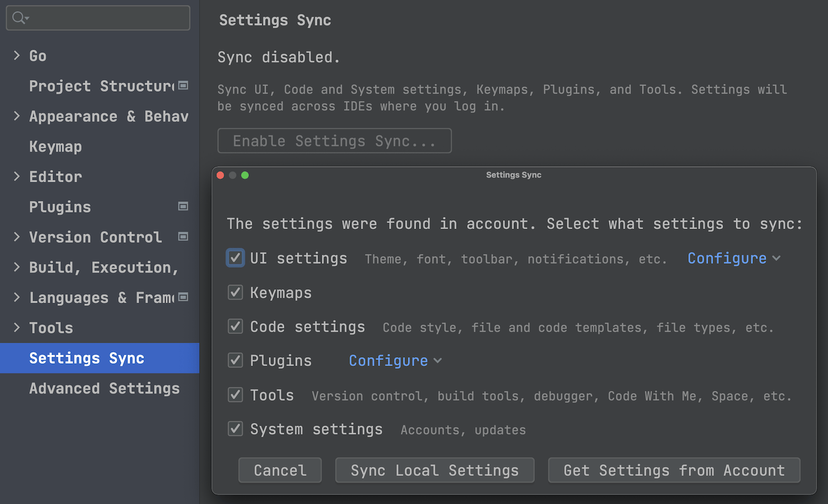Viewport: 828px width, 504px height.
Task: Uncheck the UI settings checkbox
Action: pos(235,258)
